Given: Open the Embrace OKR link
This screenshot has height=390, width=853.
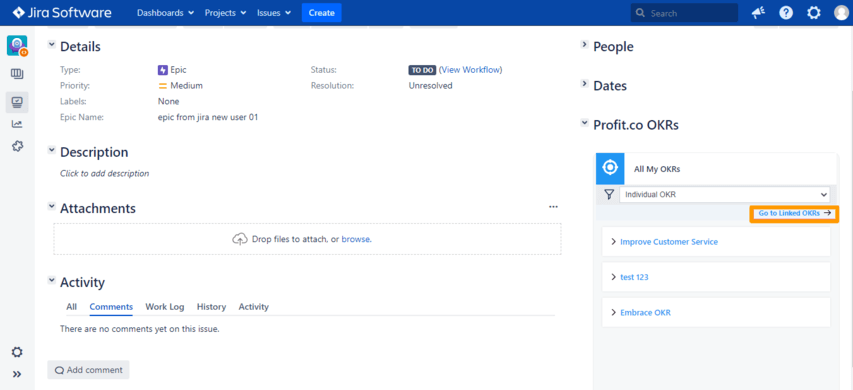Looking at the screenshot, I should click(x=645, y=313).
